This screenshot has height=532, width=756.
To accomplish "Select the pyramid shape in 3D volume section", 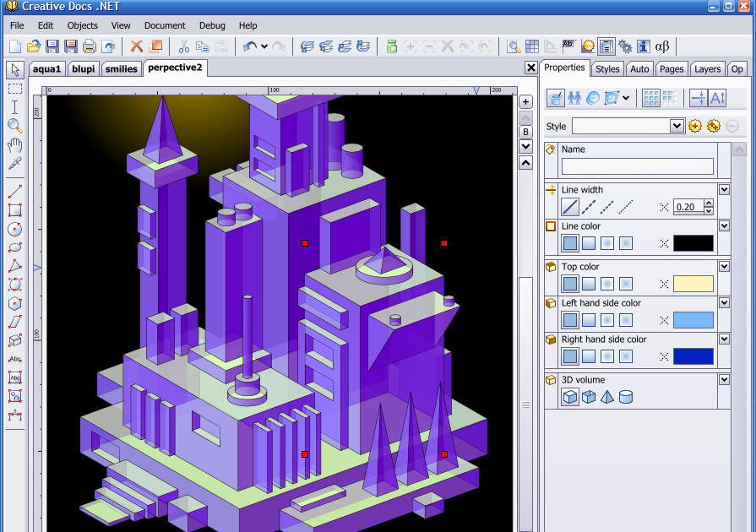I will [606, 396].
